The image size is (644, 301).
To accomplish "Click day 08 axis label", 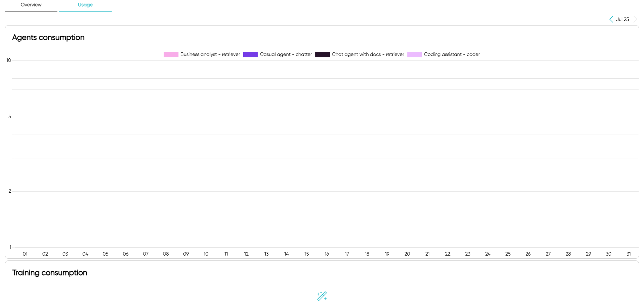I will (x=166, y=254).
